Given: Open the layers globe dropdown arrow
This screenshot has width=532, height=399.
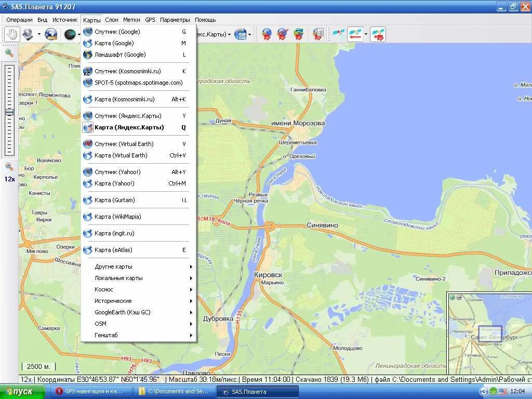Looking at the screenshot, I should point(250,34).
